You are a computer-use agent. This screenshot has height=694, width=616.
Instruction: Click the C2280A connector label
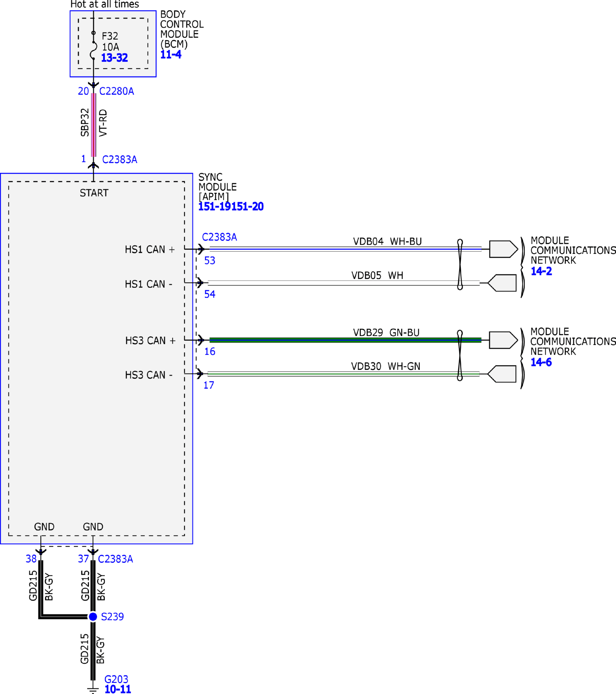pyautogui.click(x=117, y=91)
